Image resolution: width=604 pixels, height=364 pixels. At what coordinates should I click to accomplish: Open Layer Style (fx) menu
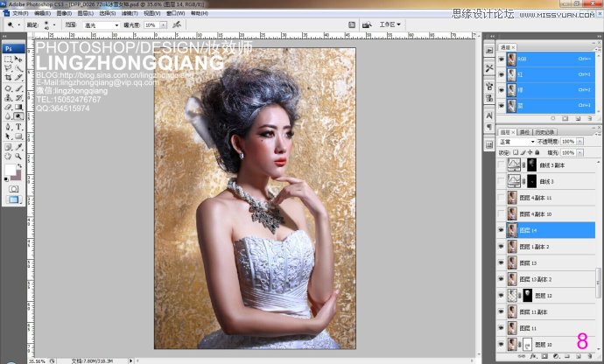[x=533, y=356]
